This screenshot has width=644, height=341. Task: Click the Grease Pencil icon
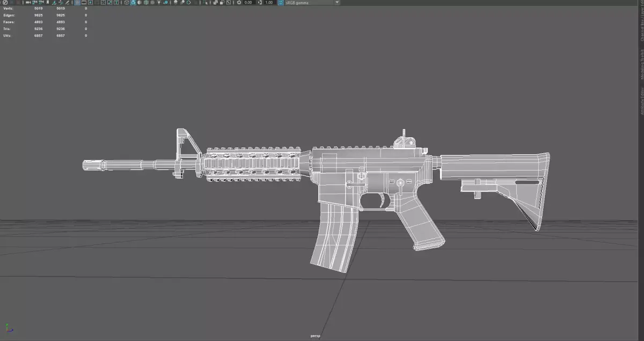pos(67,3)
